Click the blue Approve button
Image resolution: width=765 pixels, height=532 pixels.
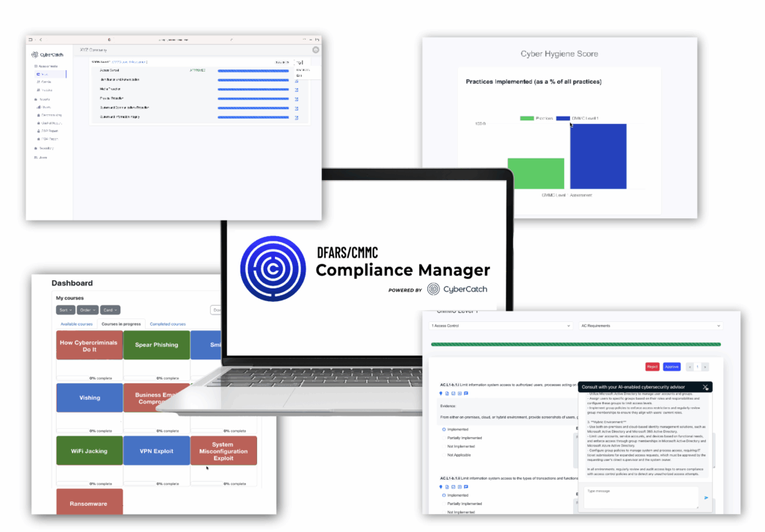[672, 367]
